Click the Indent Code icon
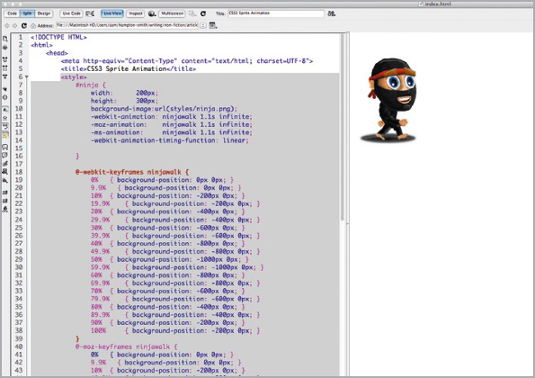Viewport: 535px width, 378px height. coord(5,193)
